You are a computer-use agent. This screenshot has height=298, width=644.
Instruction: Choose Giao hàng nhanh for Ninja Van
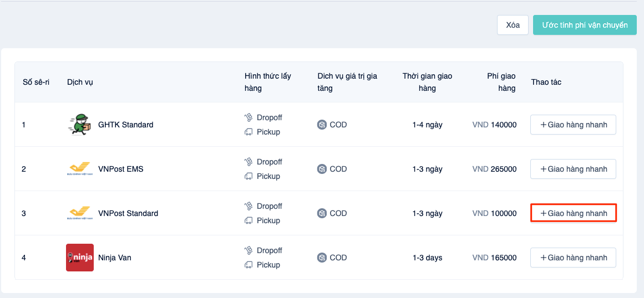(x=574, y=258)
